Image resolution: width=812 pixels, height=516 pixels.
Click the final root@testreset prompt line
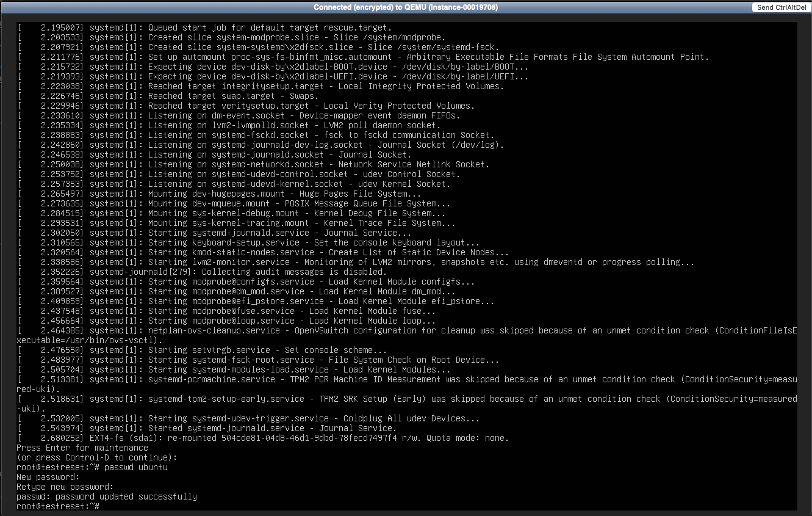click(58, 506)
